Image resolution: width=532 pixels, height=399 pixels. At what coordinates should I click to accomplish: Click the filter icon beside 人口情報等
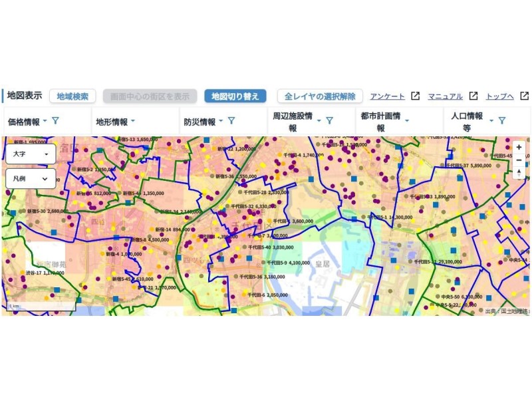point(502,121)
